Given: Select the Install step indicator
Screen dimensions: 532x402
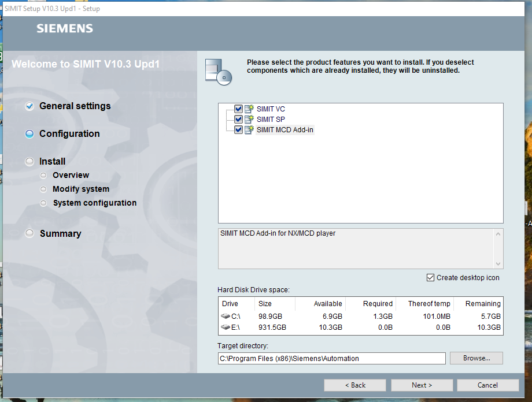Looking at the screenshot, I should tap(29, 162).
